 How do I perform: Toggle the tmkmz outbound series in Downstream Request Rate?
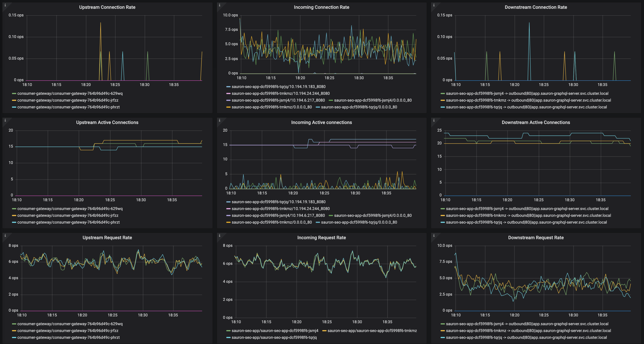coord(528,331)
